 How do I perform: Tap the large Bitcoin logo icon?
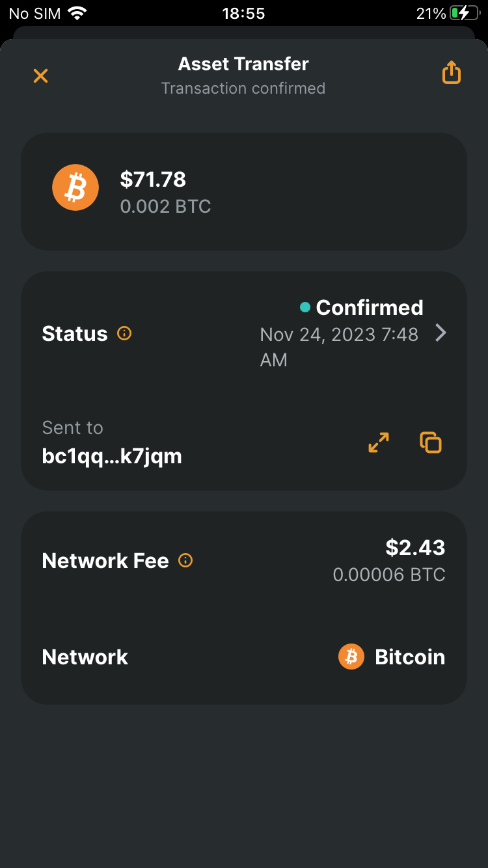click(75, 187)
